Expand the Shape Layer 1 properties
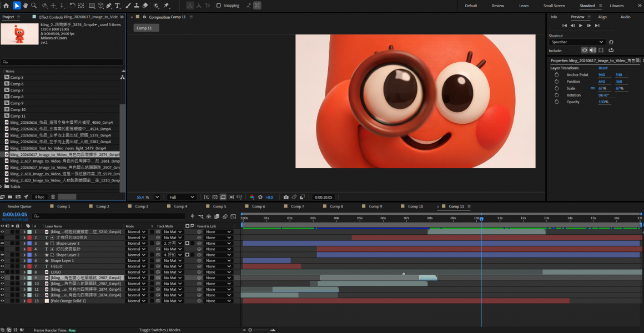This screenshot has width=644, height=333. coord(24,261)
